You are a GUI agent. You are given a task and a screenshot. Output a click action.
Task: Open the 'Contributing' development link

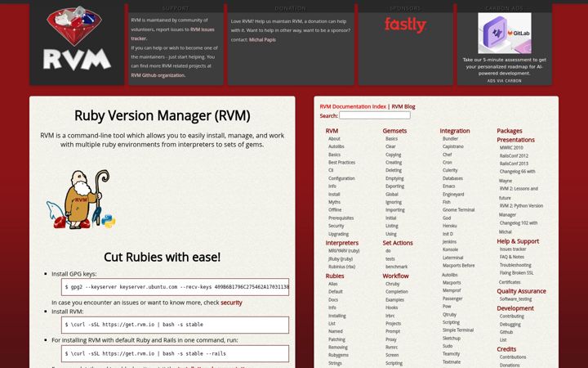tap(511, 316)
